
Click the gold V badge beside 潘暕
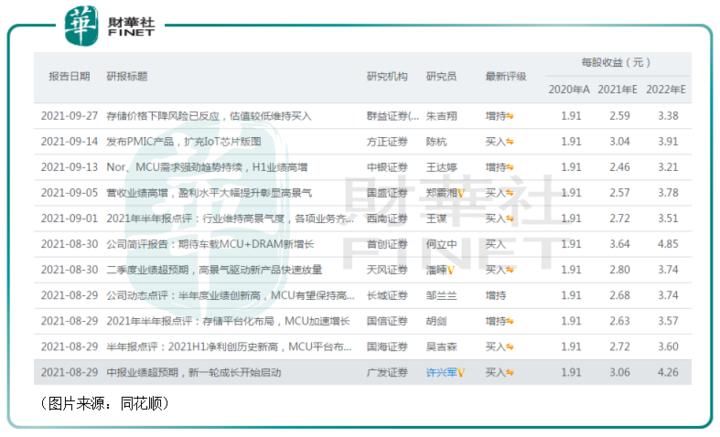click(x=450, y=270)
